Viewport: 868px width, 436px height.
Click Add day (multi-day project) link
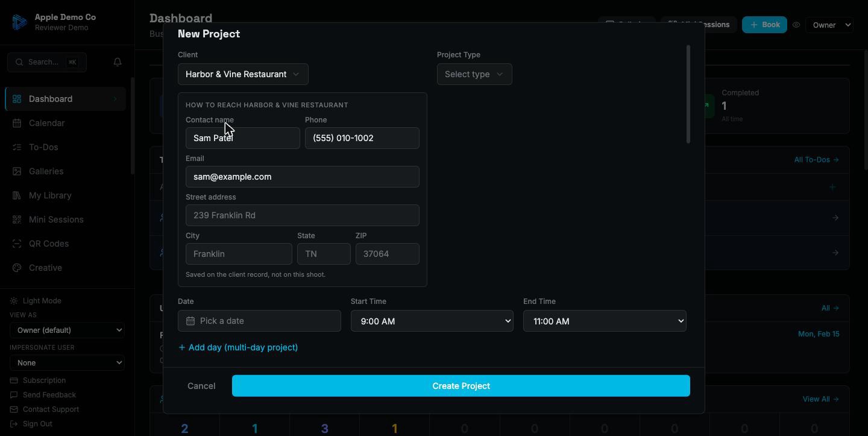(x=237, y=347)
